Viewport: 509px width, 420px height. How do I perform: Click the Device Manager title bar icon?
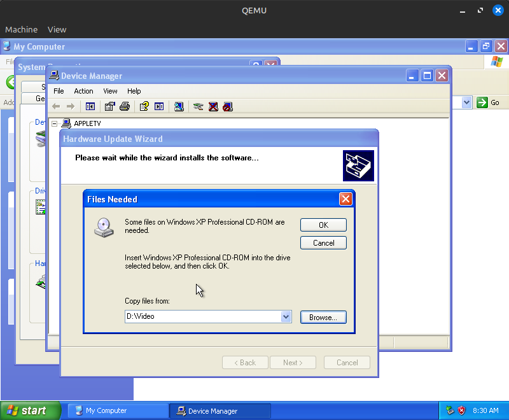coord(54,76)
